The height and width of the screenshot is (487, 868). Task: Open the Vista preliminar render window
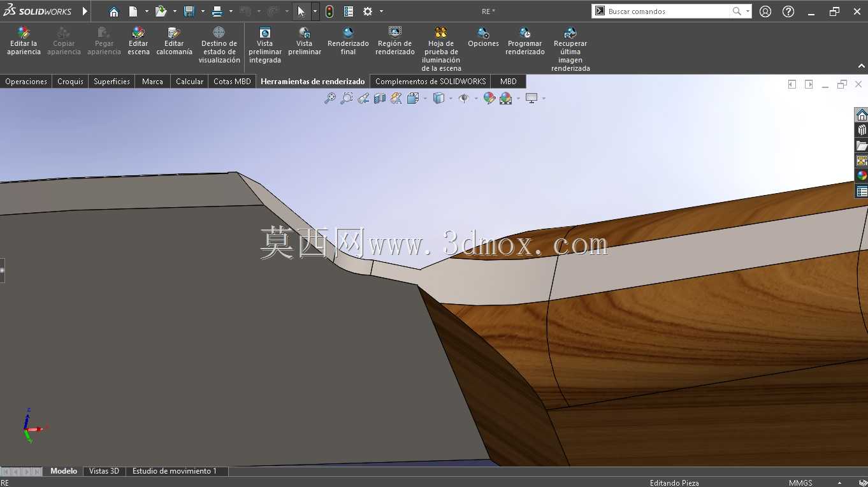coord(305,41)
